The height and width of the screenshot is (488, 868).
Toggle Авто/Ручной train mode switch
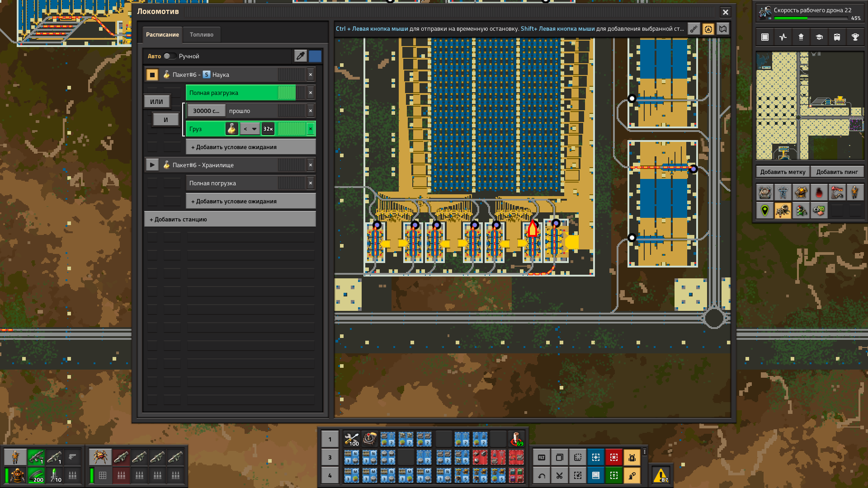click(x=170, y=56)
